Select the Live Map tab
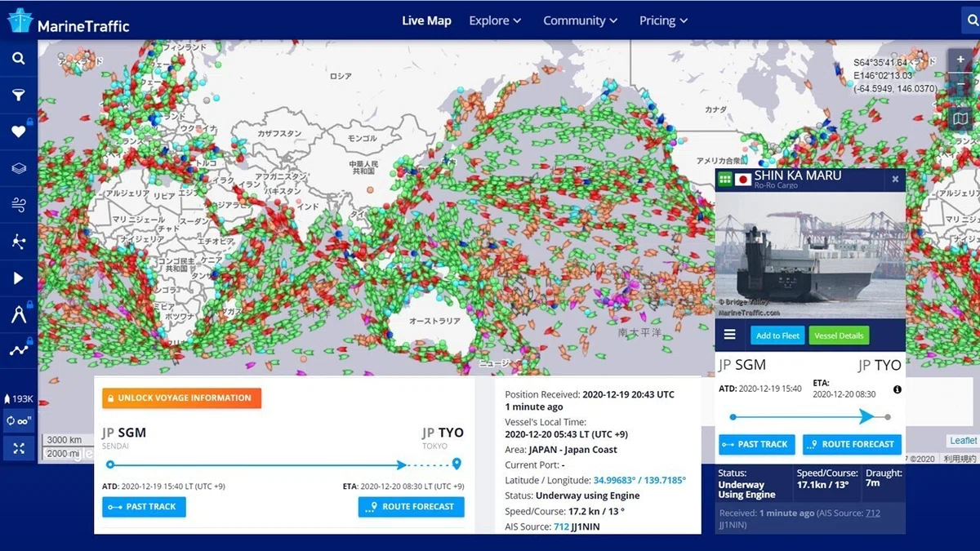 [426, 20]
